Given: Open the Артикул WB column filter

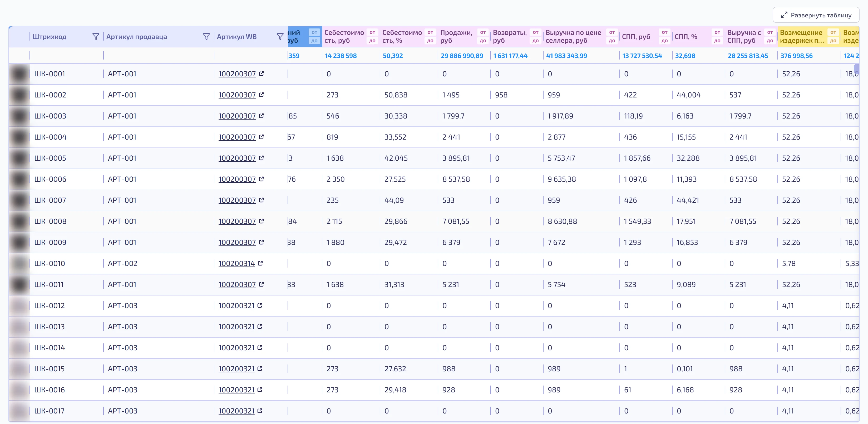Looking at the screenshot, I should click(x=280, y=36).
